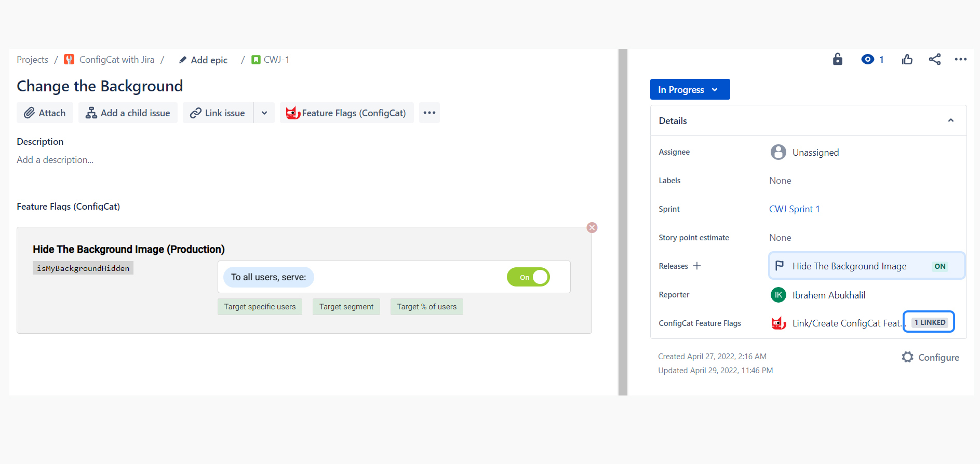Screen dimensions: 980x464
Task: Click Target % of users
Action: 427,307
